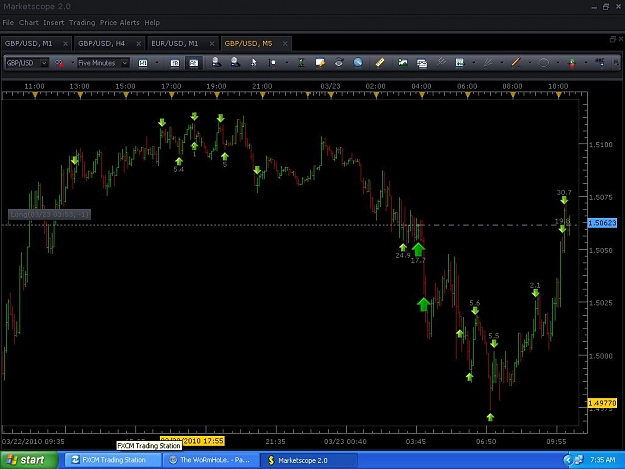This screenshot has width=625, height=469.
Task: Close the EUR/USD, M1 tab
Action: tap(212, 44)
